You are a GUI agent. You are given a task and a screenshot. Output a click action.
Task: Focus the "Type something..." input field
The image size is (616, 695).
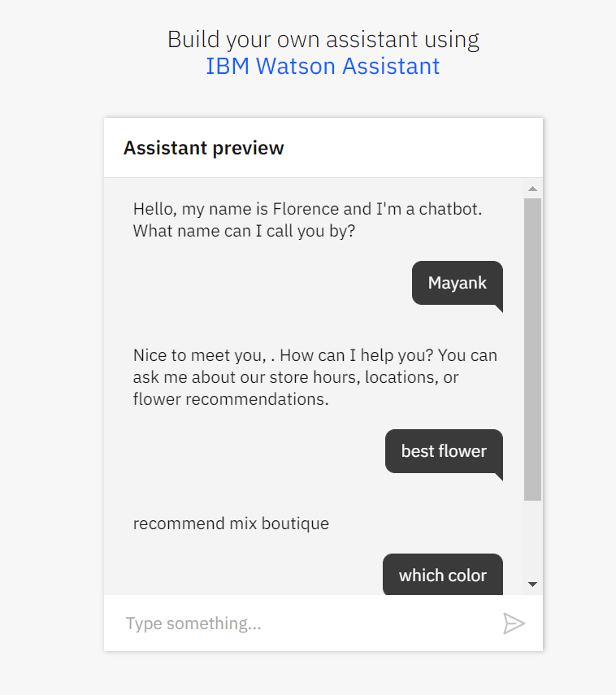point(309,623)
